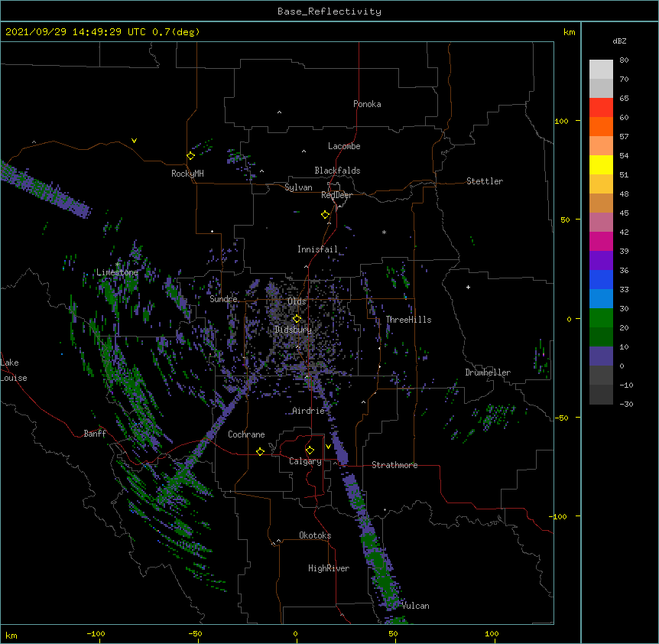Click the Cochrane town label
This screenshot has height=644, width=659.
pos(246,434)
